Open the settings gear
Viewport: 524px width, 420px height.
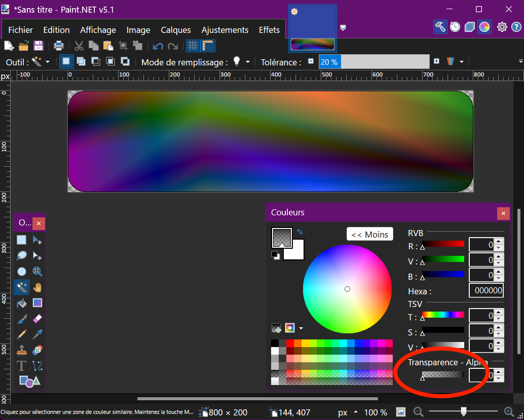502,27
